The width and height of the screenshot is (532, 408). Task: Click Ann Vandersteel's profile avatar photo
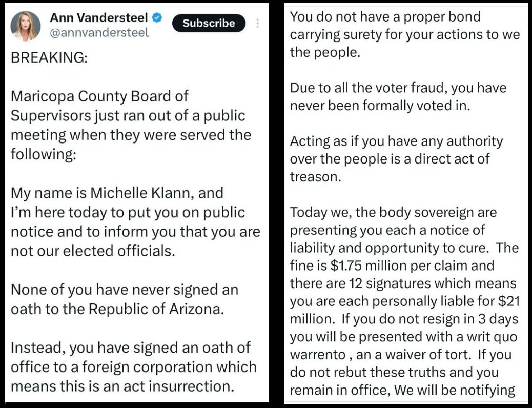pos(25,26)
